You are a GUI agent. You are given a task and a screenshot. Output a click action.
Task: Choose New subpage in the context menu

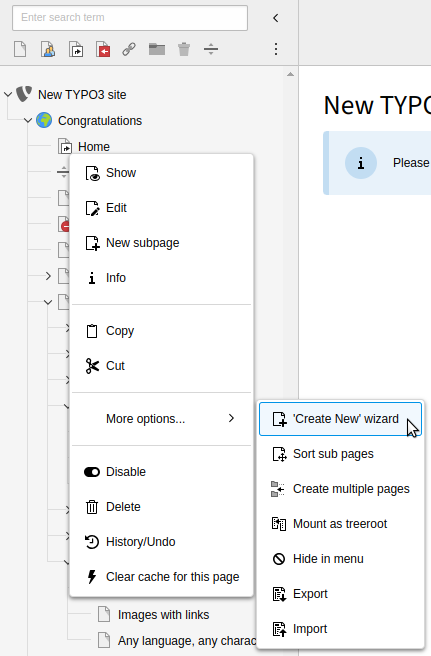pyautogui.click(x=162, y=243)
